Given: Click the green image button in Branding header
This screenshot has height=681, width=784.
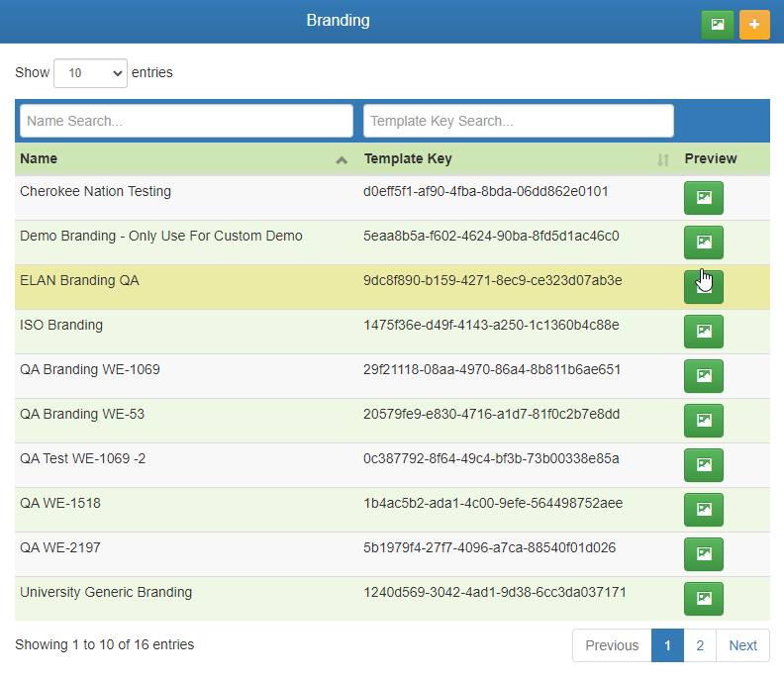Looking at the screenshot, I should pyautogui.click(x=717, y=24).
